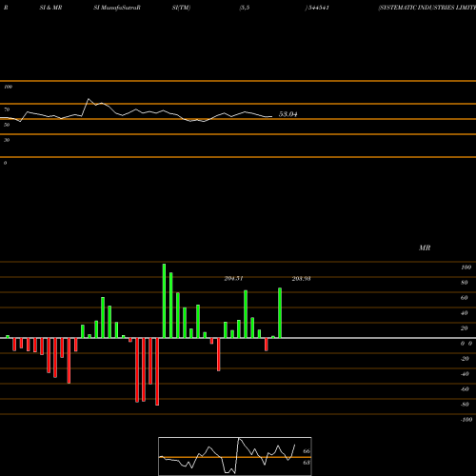The width and height of the screenshot is (476, 476).
Task: Click the MR indicator label
Action: pyautogui.click(x=425, y=248)
